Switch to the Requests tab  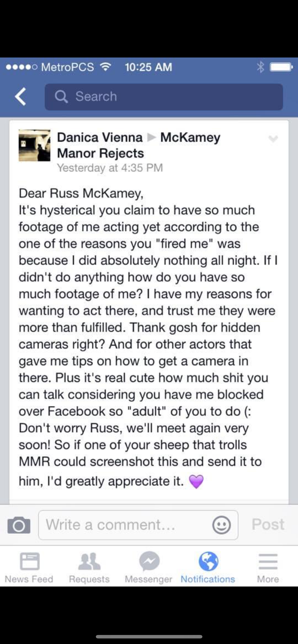(89, 567)
